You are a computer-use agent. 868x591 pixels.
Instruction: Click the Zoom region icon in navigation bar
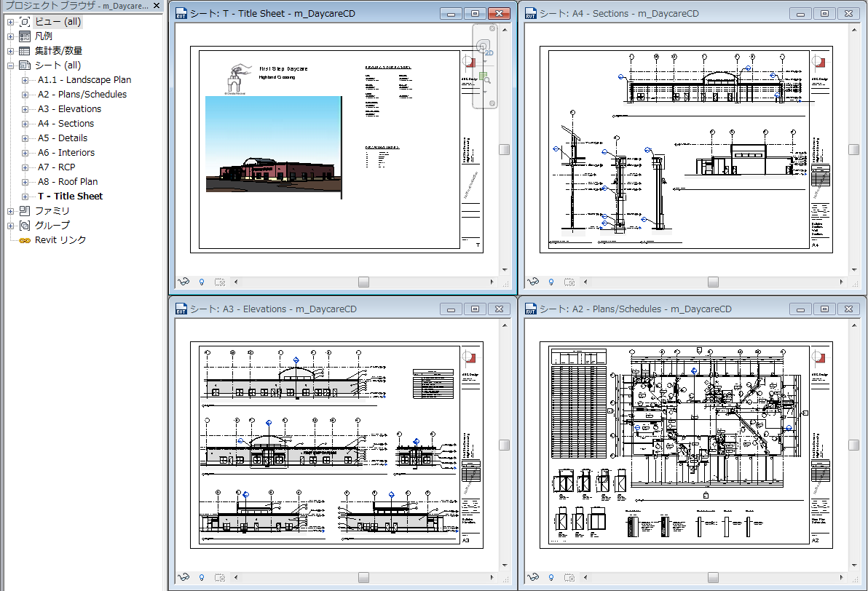point(484,78)
